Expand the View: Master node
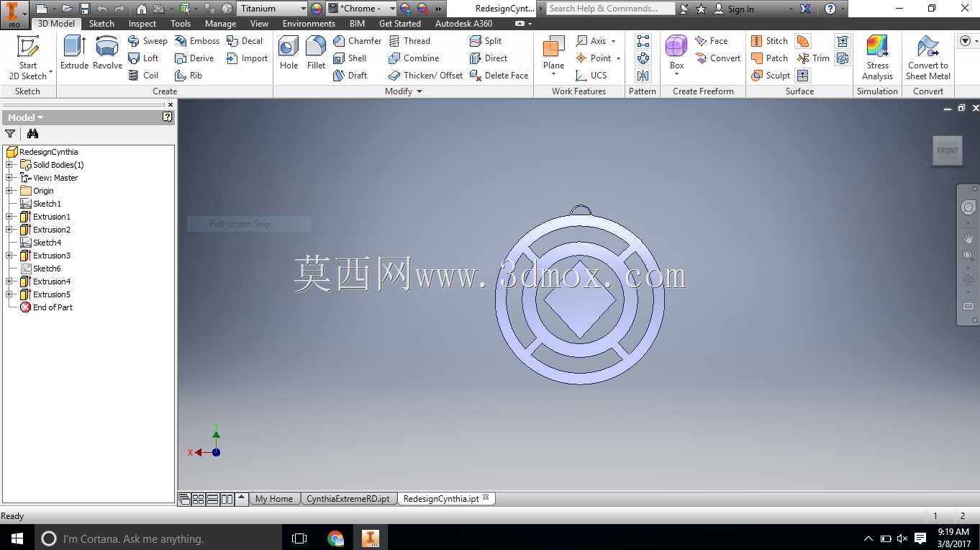 pos(9,178)
